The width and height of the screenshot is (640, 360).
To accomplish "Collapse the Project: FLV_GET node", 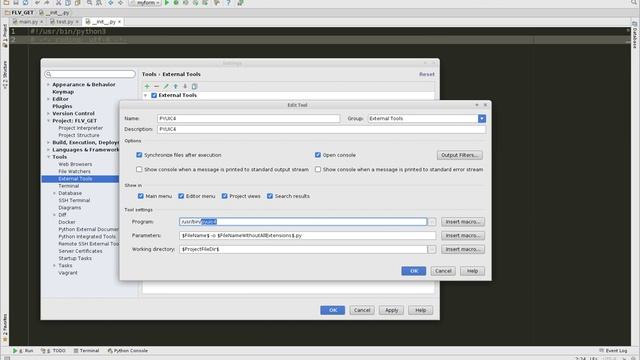I will tap(48, 121).
